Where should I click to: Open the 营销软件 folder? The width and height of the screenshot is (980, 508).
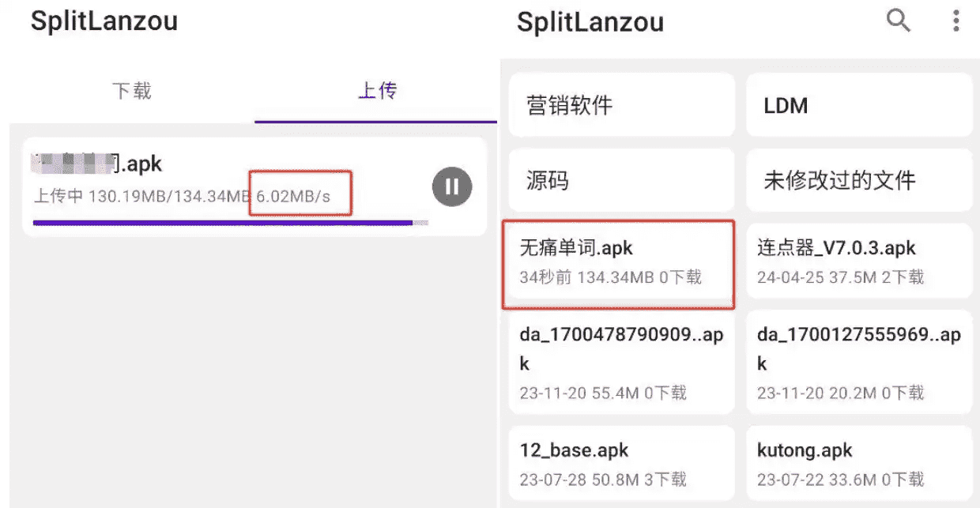click(x=621, y=105)
